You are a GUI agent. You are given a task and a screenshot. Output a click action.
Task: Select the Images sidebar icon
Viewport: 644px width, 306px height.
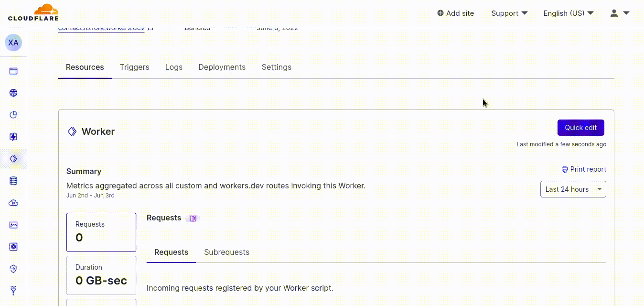[13, 225]
